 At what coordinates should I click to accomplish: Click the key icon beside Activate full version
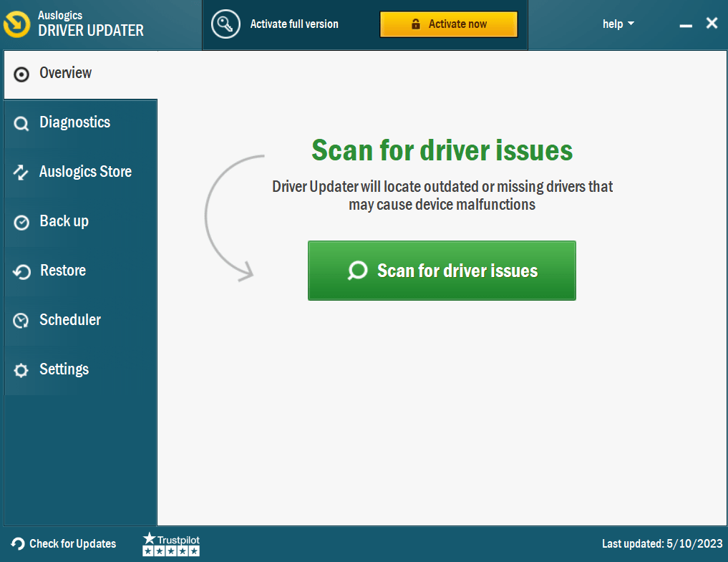tap(225, 24)
